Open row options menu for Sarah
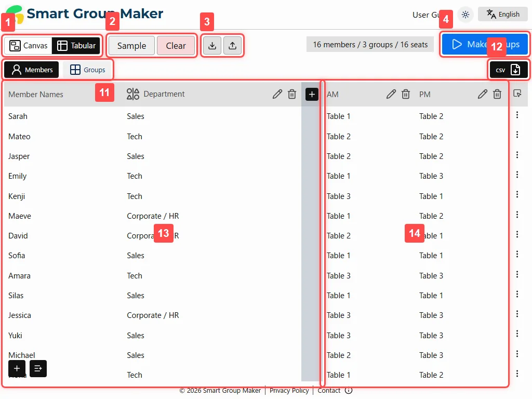 coord(517,115)
